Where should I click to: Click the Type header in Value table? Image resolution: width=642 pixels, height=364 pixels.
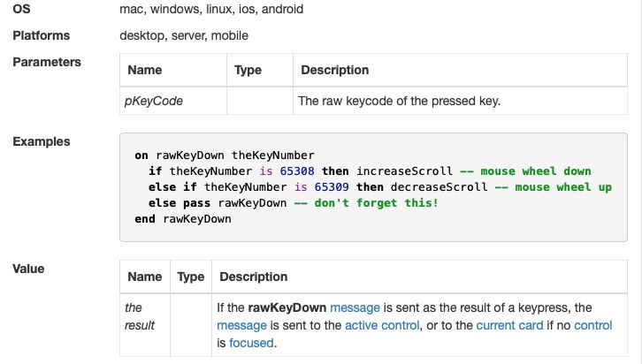pyautogui.click(x=190, y=277)
